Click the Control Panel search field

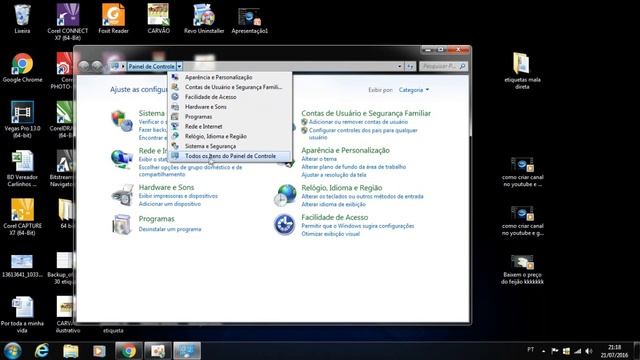pyautogui.click(x=443, y=66)
